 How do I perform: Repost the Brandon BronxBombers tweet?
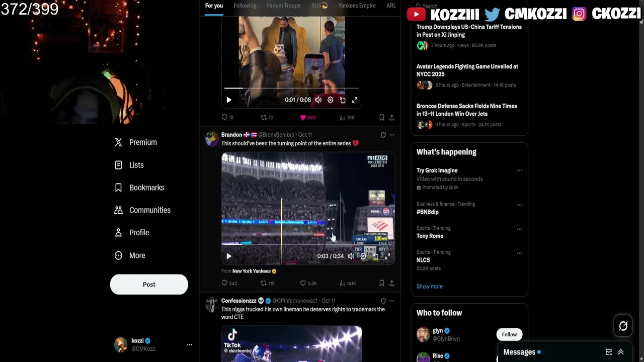pos(267,283)
